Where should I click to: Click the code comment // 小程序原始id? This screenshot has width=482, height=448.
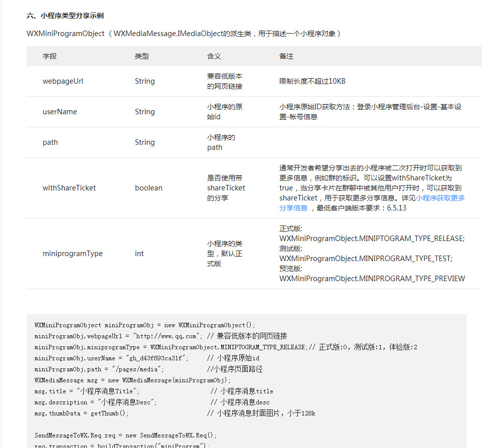click(233, 358)
